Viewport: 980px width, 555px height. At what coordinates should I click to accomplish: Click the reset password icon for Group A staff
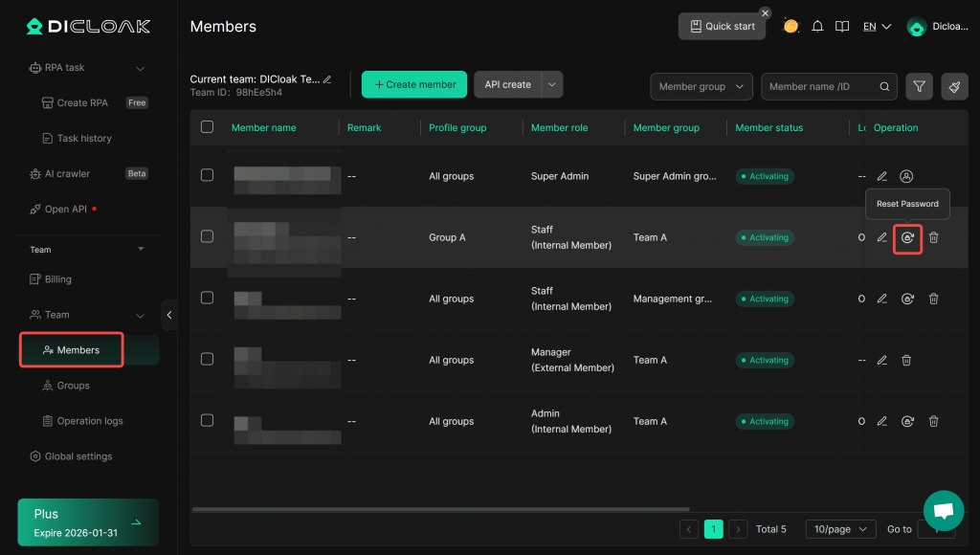point(907,237)
